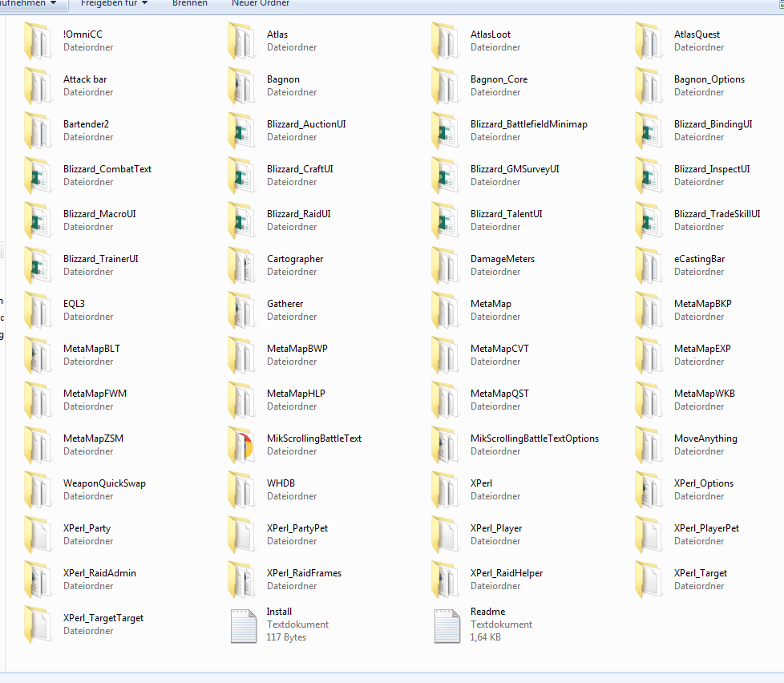The image size is (784, 683).
Task: Click the XPerl_PartyPet folder name
Action: click(x=297, y=528)
